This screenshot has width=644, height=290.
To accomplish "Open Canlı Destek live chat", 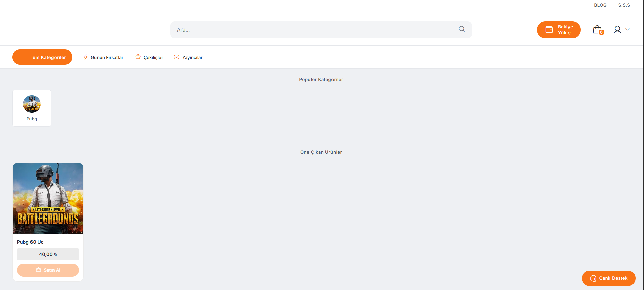I will pyautogui.click(x=609, y=278).
